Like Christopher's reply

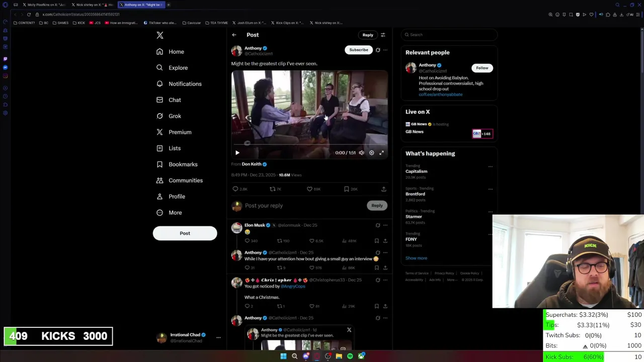(x=312, y=306)
